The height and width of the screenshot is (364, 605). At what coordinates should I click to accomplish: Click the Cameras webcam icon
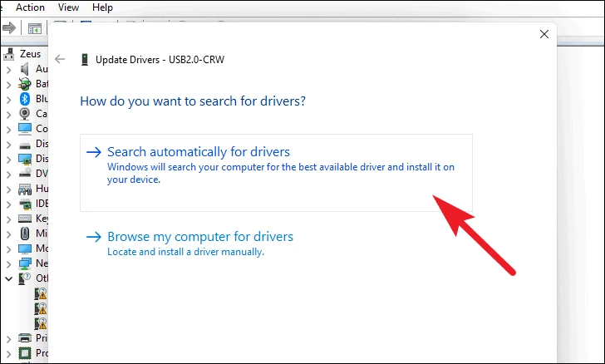point(25,114)
